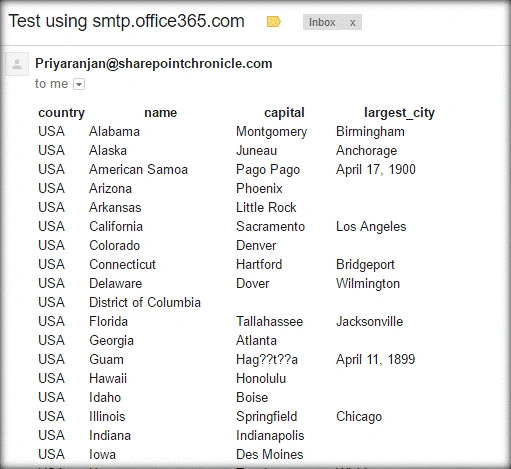Click the yellow importance marker tag icon
The height and width of the screenshot is (469, 511).
click(274, 22)
